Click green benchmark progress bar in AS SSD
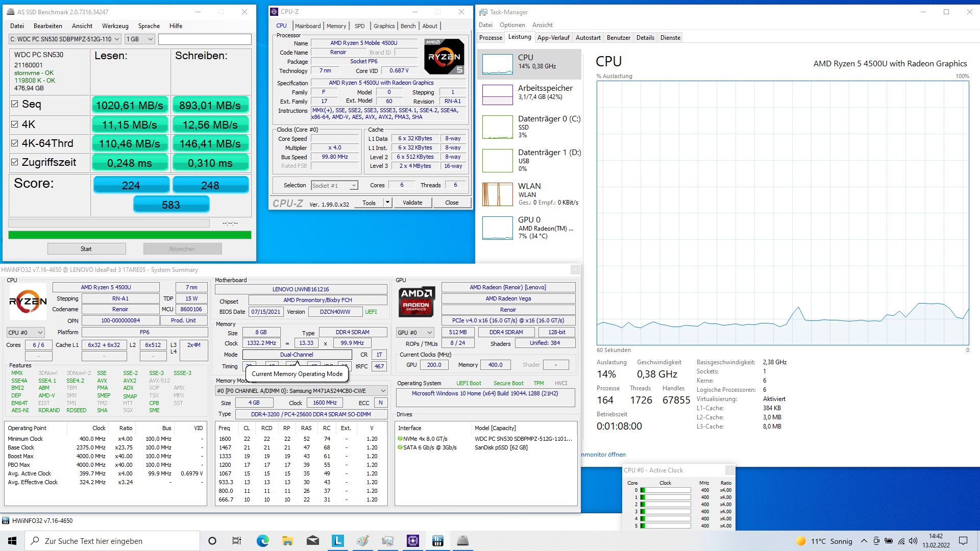Screen dimensions: 980x551 pyautogui.click(x=130, y=235)
